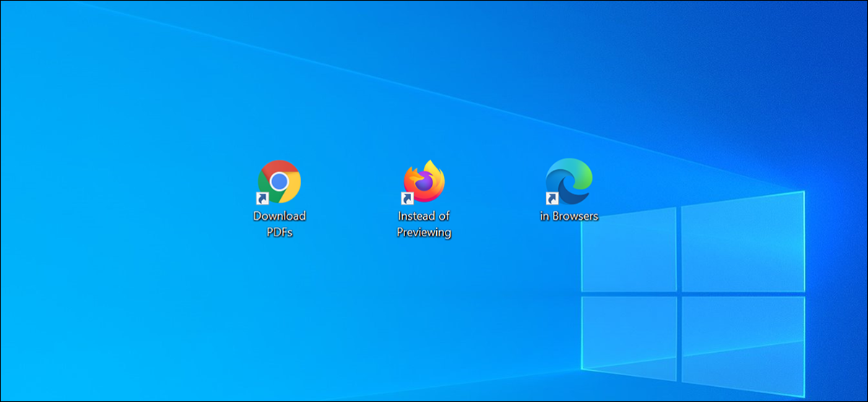Select the Google Chrome shortcut icon
The image size is (868, 402).
pyautogui.click(x=279, y=181)
